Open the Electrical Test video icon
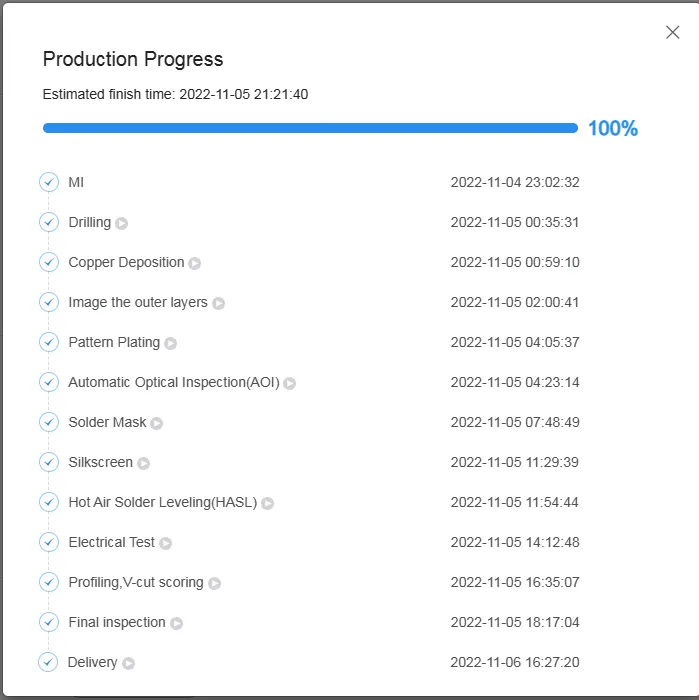This screenshot has height=700, width=699. coord(166,543)
